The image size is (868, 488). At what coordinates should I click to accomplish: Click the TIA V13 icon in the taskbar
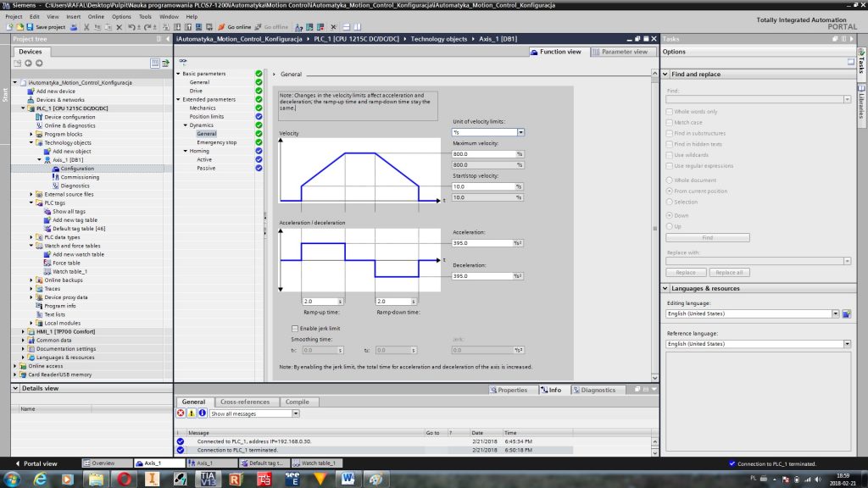pyautogui.click(x=208, y=479)
